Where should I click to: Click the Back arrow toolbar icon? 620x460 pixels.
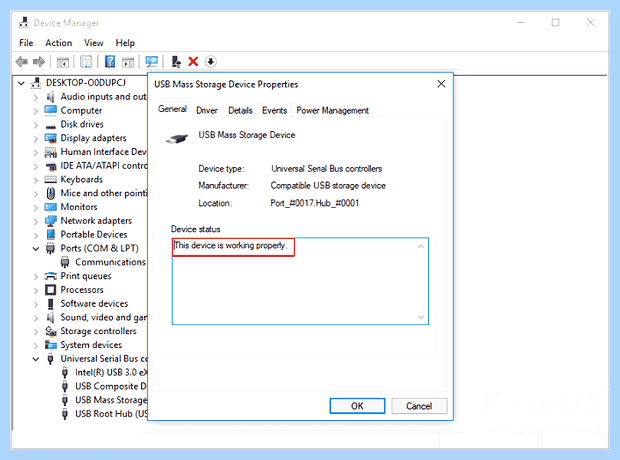coord(22,62)
